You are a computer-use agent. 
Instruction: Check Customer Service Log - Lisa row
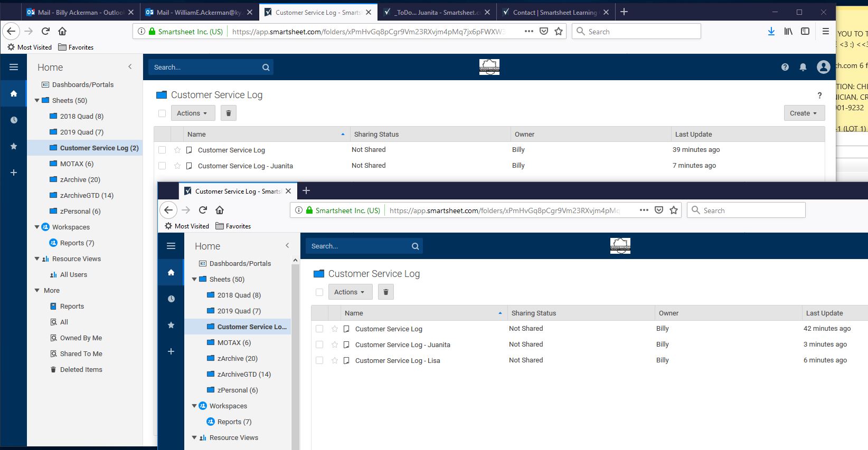click(319, 360)
